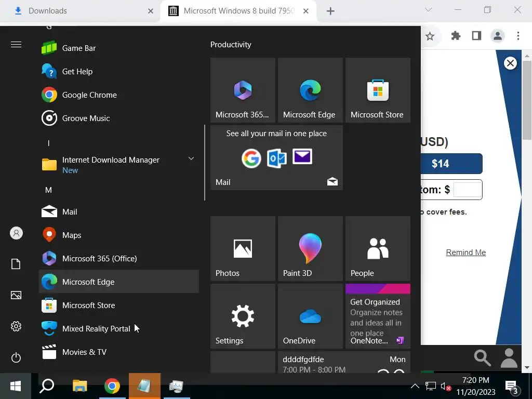Open Pictures from the Start sidebar
Image resolution: width=532 pixels, height=399 pixels.
click(16, 295)
